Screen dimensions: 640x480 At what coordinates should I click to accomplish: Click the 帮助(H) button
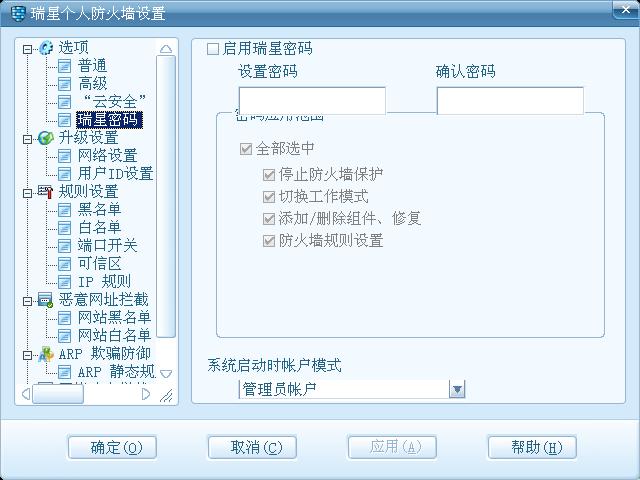[x=532, y=447]
